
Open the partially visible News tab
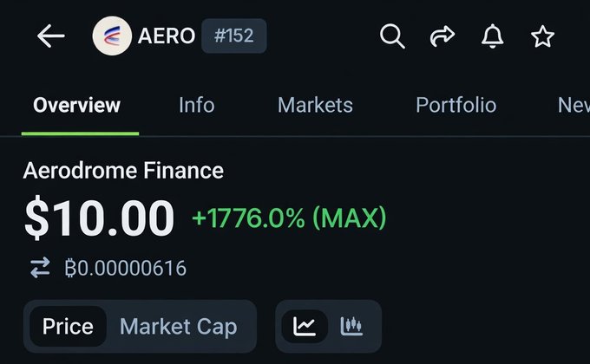coord(573,106)
